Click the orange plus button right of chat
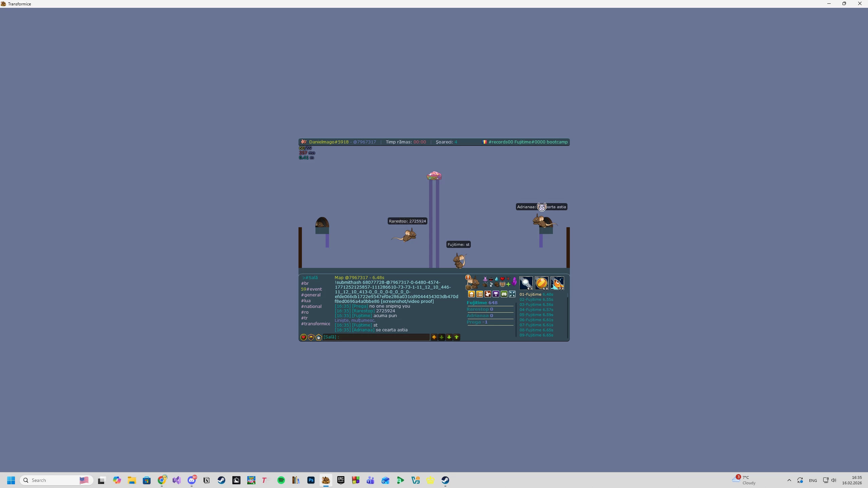The width and height of the screenshot is (868, 488). click(434, 337)
